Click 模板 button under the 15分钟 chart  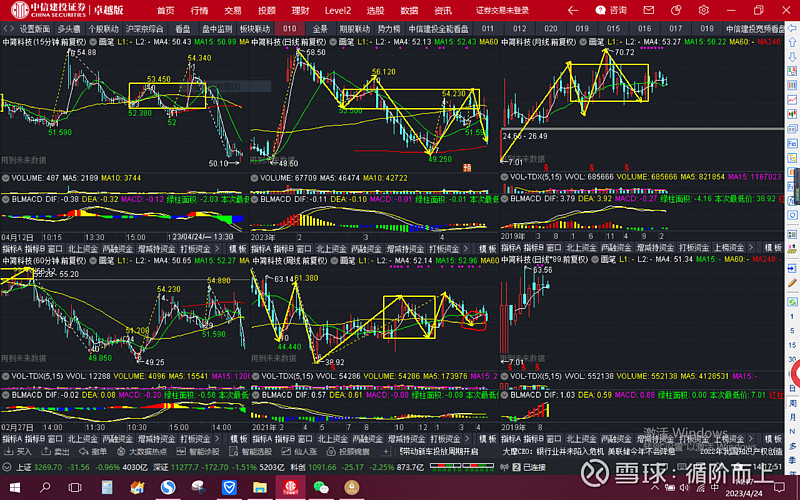[238, 248]
